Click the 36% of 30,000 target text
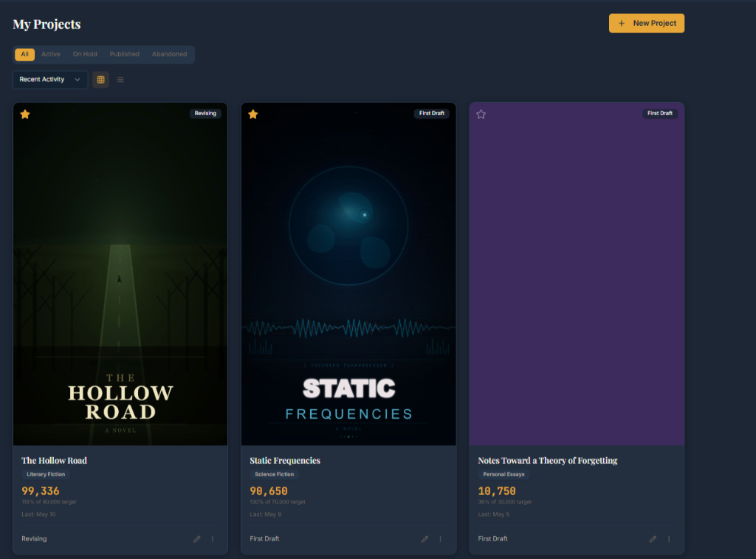This screenshot has width=756, height=559. (504, 502)
